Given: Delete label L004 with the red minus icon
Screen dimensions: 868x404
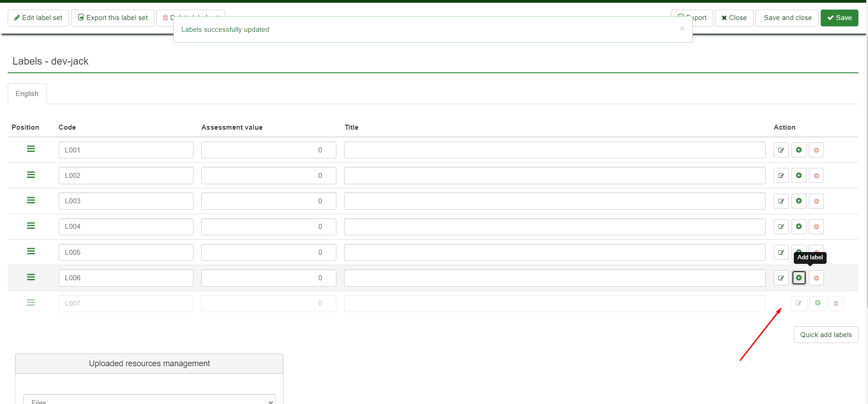Looking at the screenshot, I should [x=817, y=227].
